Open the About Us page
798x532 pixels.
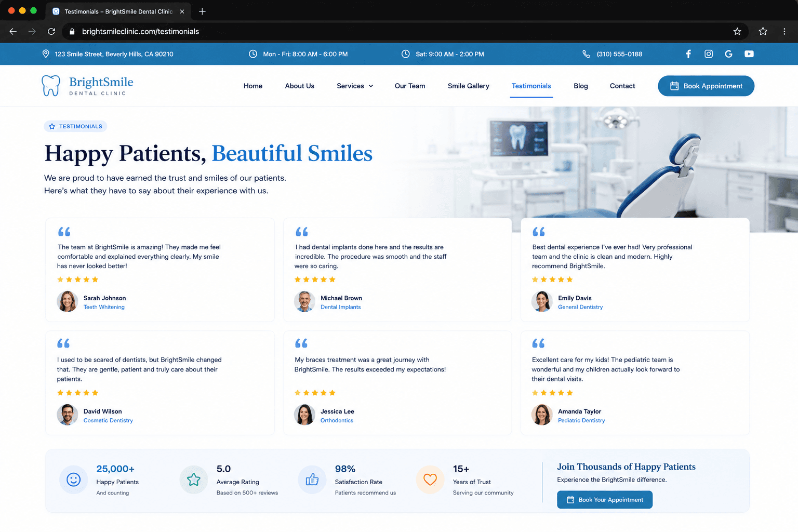[x=300, y=86]
